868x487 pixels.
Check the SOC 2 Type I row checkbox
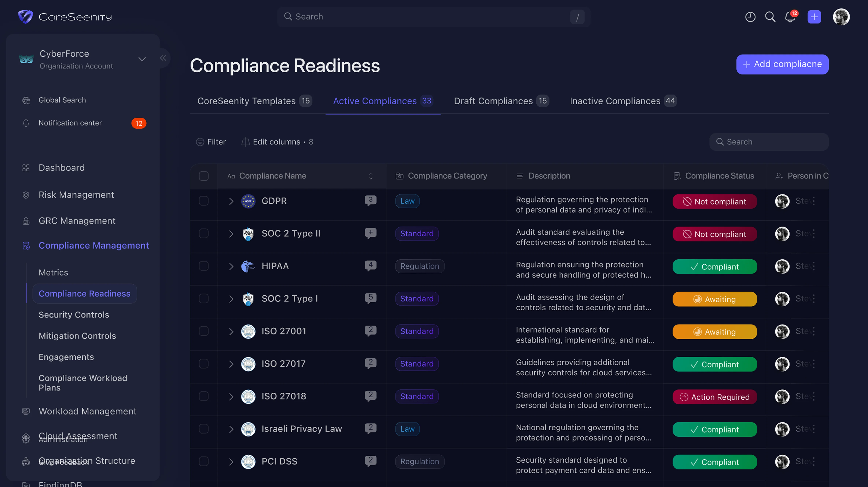pos(203,299)
